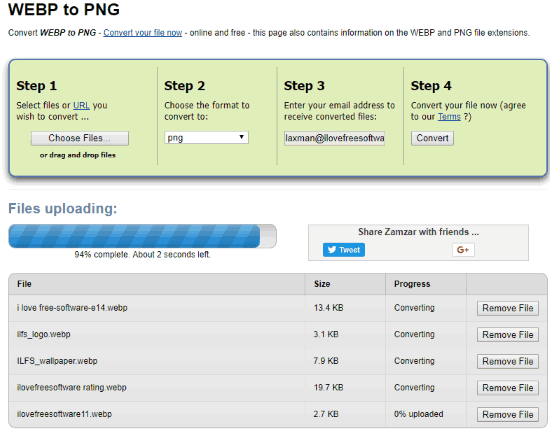Remove the ilfs_logo.webp file
The height and width of the screenshot is (429, 550).
[508, 335]
